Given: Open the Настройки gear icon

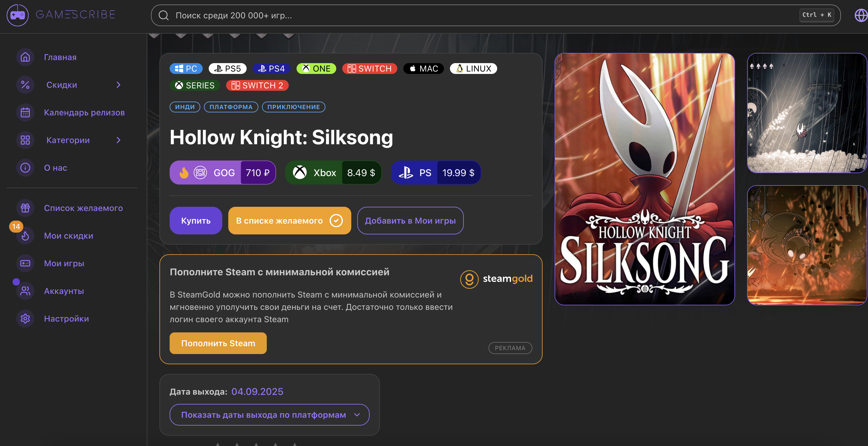Looking at the screenshot, I should pos(25,318).
